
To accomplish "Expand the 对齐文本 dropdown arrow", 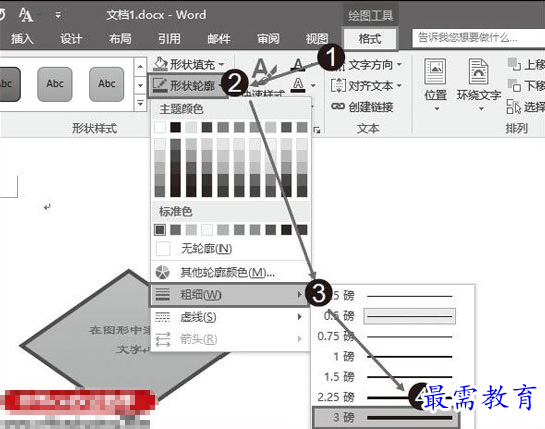I will click(x=398, y=86).
